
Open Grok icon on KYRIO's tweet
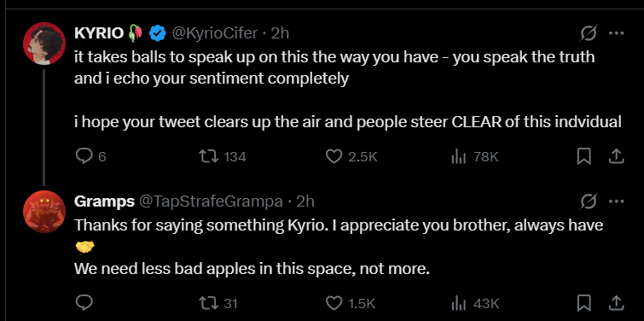tap(588, 33)
